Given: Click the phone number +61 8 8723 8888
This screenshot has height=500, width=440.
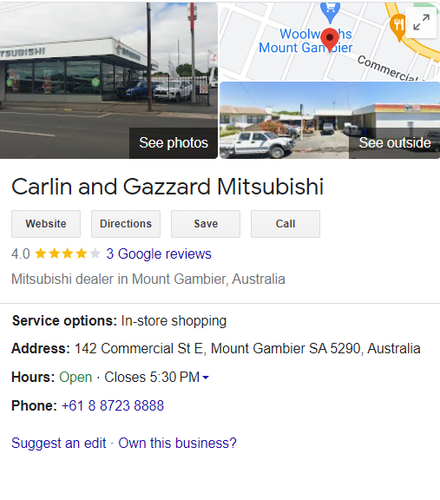Looking at the screenshot, I should [113, 406].
